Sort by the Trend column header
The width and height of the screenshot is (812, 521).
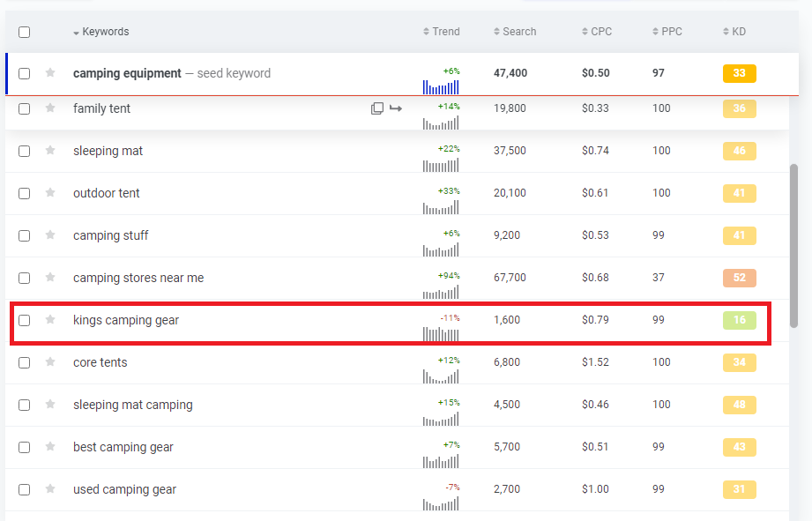click(x=441, y=32)
